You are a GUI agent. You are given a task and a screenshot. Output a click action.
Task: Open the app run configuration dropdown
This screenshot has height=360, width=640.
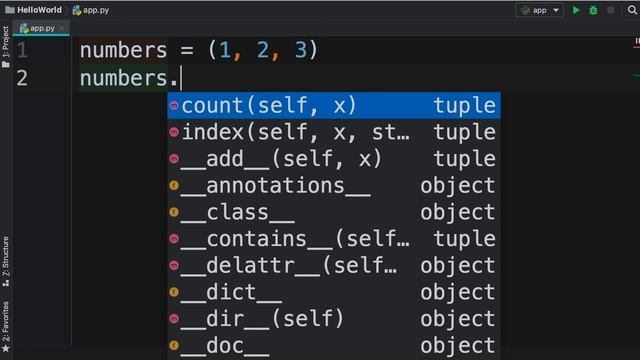[x=540, y=10]
